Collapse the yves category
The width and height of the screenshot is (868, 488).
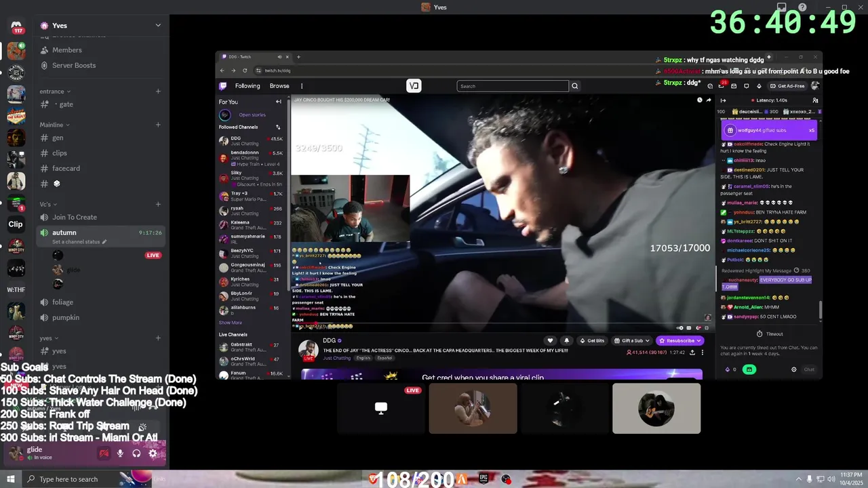[x=50, y=338]
